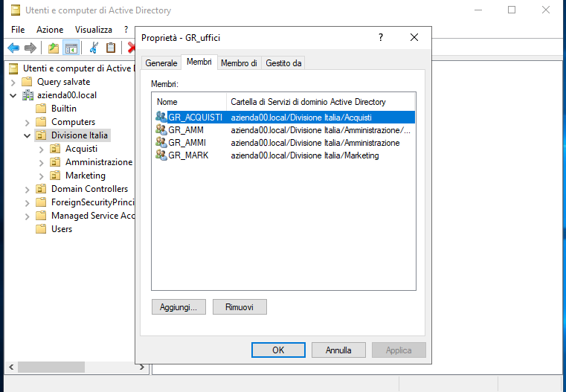Expand the Marketing node

(x=42, y=176)
